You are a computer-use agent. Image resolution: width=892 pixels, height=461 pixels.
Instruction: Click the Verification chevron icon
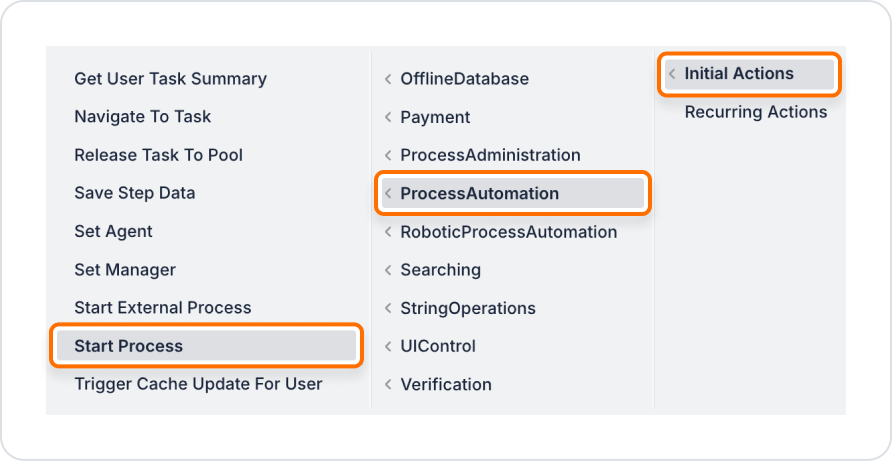pos(388,384)
